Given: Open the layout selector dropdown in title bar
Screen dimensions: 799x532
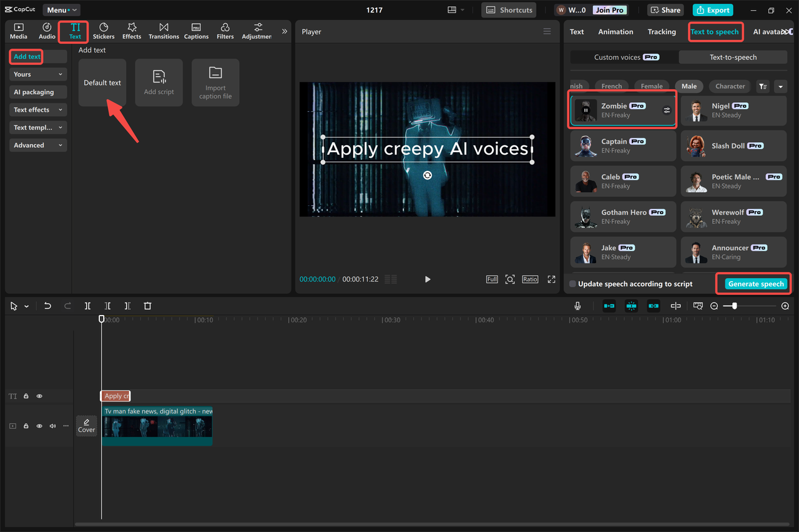Looking at the screenshot, I should point(456,10).
